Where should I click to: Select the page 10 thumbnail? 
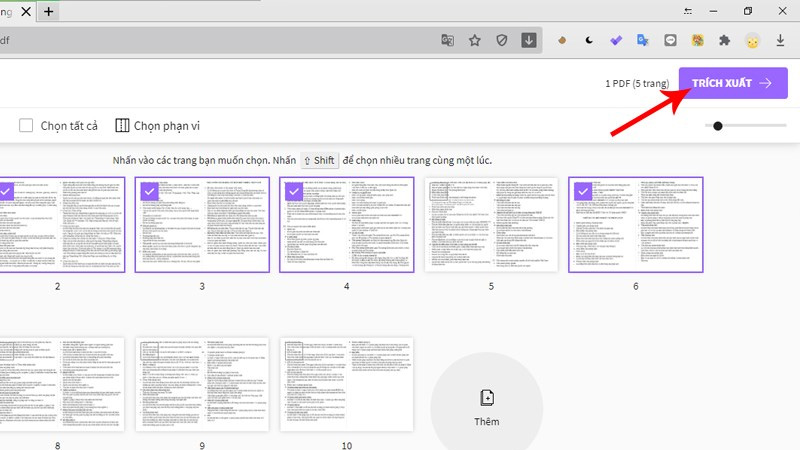click(346, 384)
